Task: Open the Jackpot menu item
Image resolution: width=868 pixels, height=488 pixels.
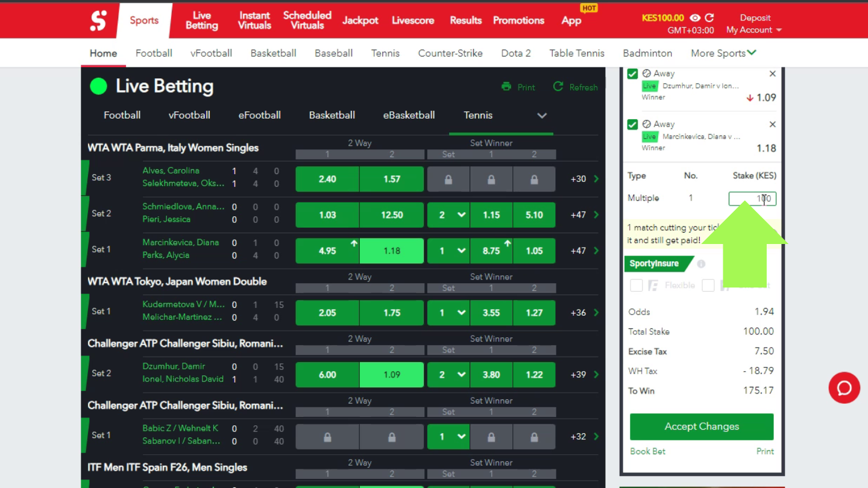Action: [x=360, y=20]
